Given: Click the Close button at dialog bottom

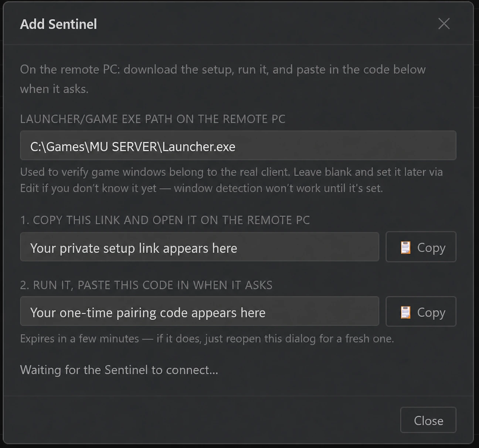Looking at the screenshot, I should [428, 420].
